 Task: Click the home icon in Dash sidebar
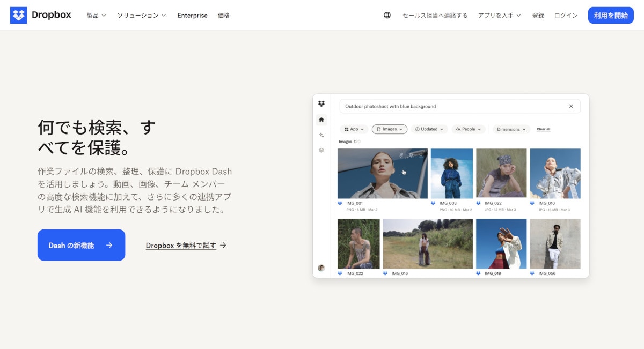(x=321, y=120)
